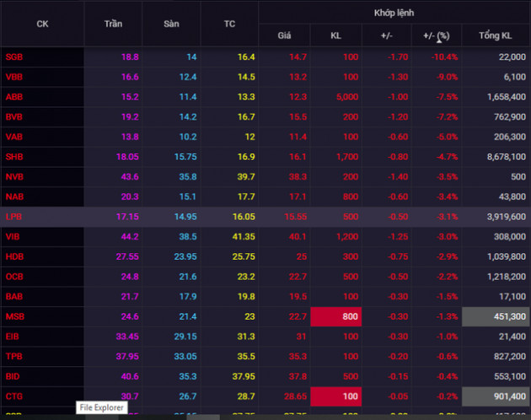531x420 pixels.
Task: Click MSB total volume 451,300
Action: [x=496, y=316]
